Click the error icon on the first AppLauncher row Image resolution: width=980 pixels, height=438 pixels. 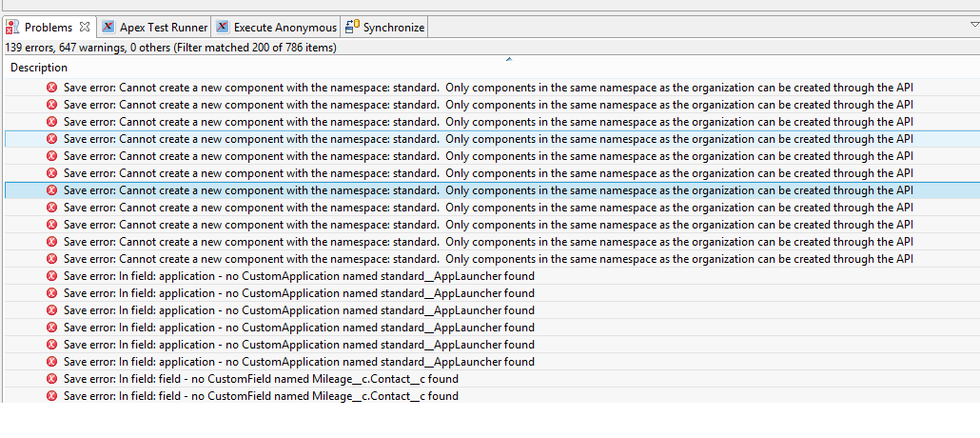[x=51, y=276]
